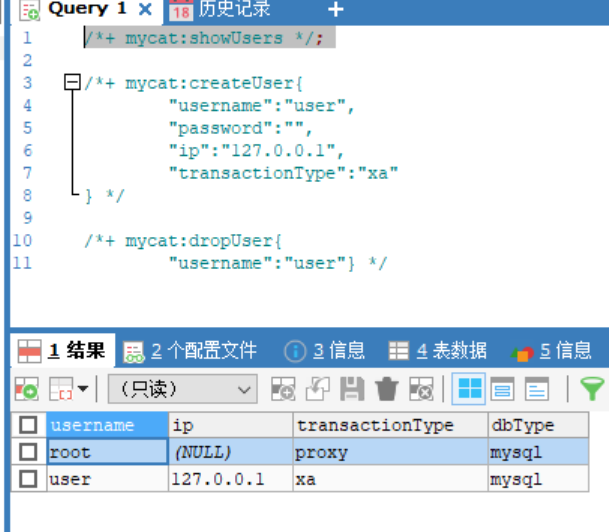The height and width of the screenshot is (532, 609).
Task: Open the 4 表数据 tab
Action: (437, 351)
